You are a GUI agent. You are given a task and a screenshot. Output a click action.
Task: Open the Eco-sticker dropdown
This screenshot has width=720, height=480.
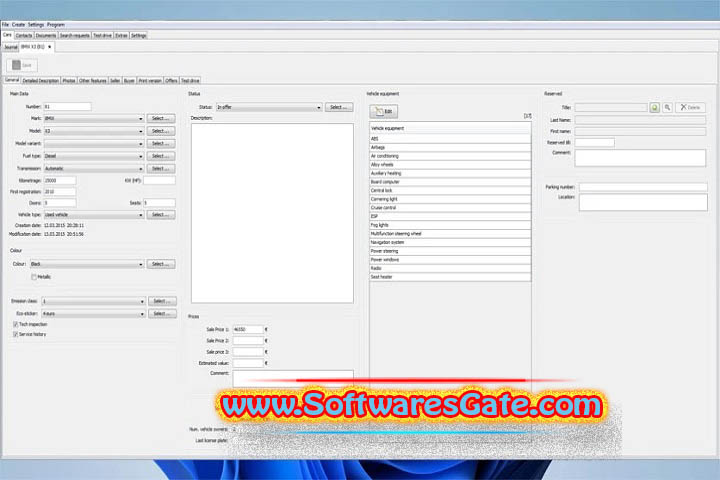[94, 314]
